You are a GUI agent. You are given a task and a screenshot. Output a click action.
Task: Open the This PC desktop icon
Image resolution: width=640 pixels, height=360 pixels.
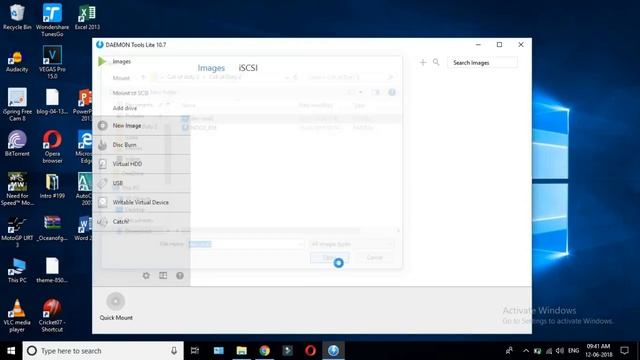(x=17, y=270)
